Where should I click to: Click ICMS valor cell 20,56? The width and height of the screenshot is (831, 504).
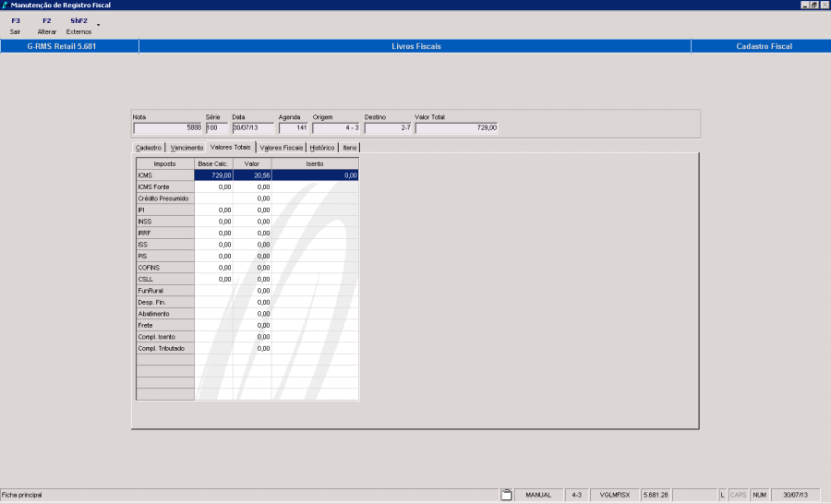coord(252,175)
